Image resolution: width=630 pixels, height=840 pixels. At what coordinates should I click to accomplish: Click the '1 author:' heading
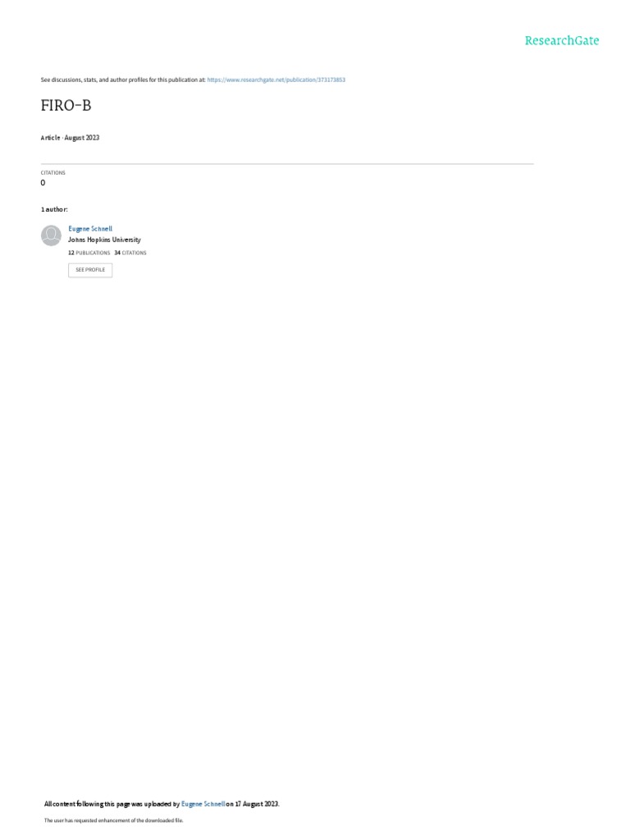[54, 209]
